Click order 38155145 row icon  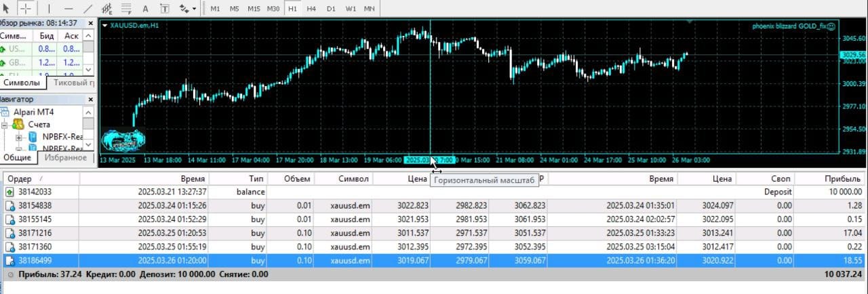(9, 219)
